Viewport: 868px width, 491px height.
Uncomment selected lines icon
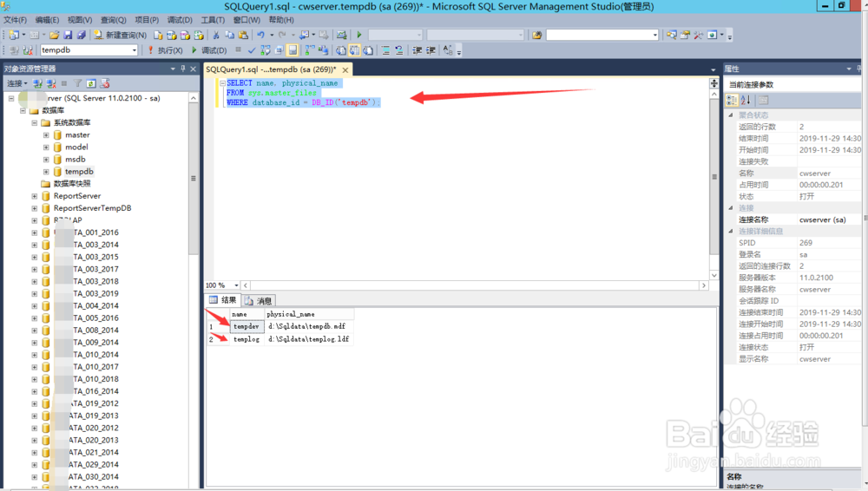click(399, 50)
